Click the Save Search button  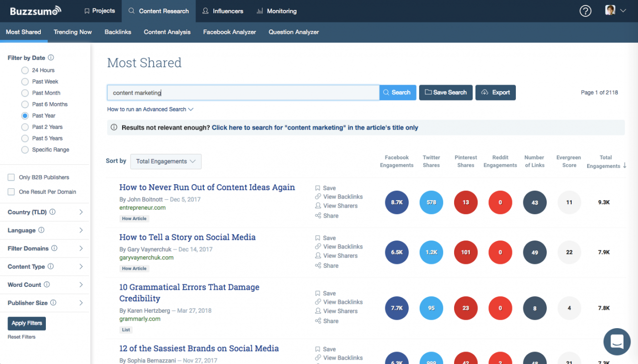446,93
